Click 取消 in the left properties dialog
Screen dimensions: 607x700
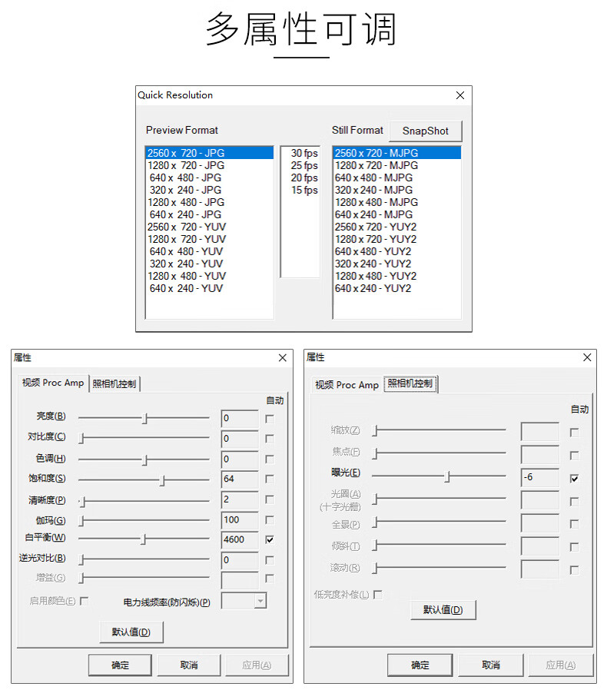point(189,665)
